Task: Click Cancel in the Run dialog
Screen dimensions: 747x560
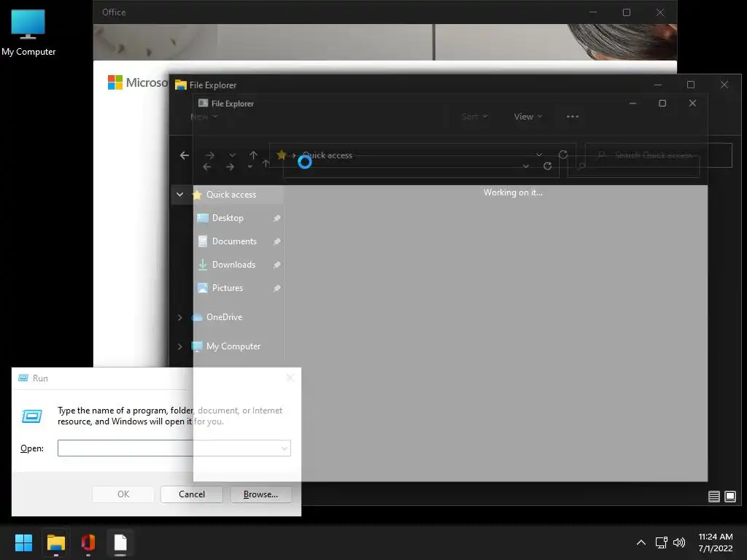Action: [x=192, y=494]
